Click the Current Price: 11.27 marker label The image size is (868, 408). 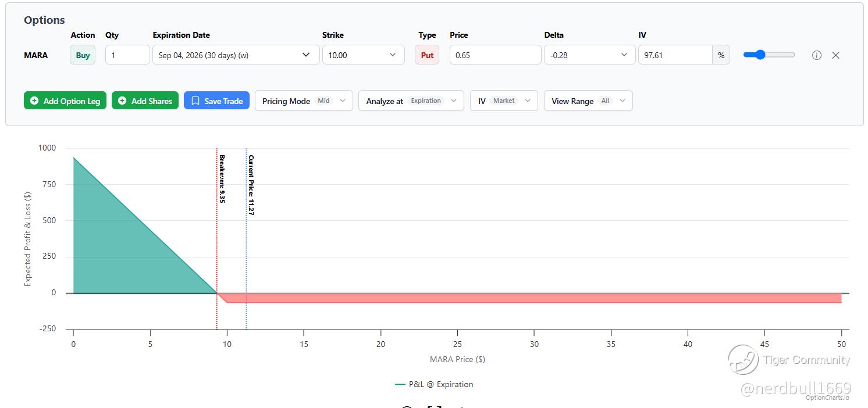tap(251, 185)
